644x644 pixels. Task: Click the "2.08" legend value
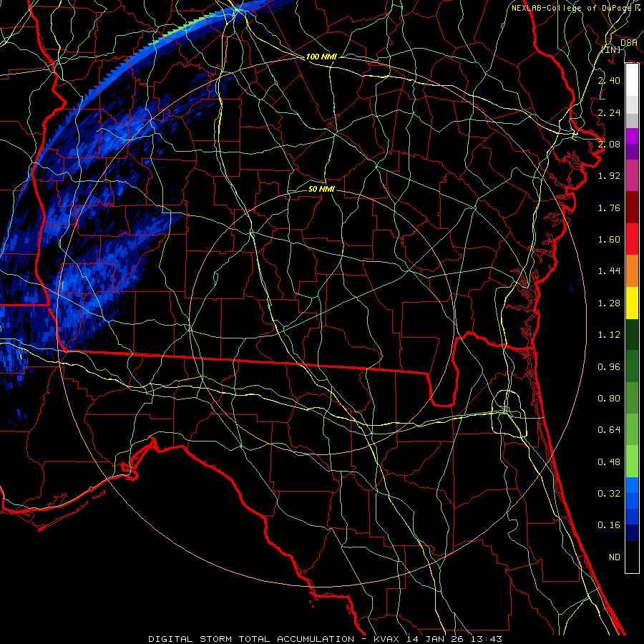609,144
